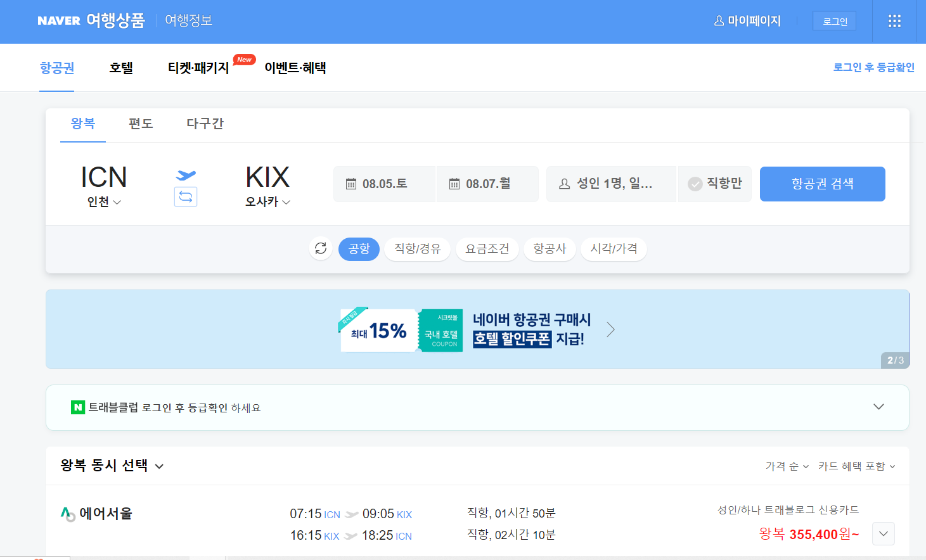Advance the promo banner with the arrow
The height and width of the screenshot is (560, 926).
tap(610, 329)
